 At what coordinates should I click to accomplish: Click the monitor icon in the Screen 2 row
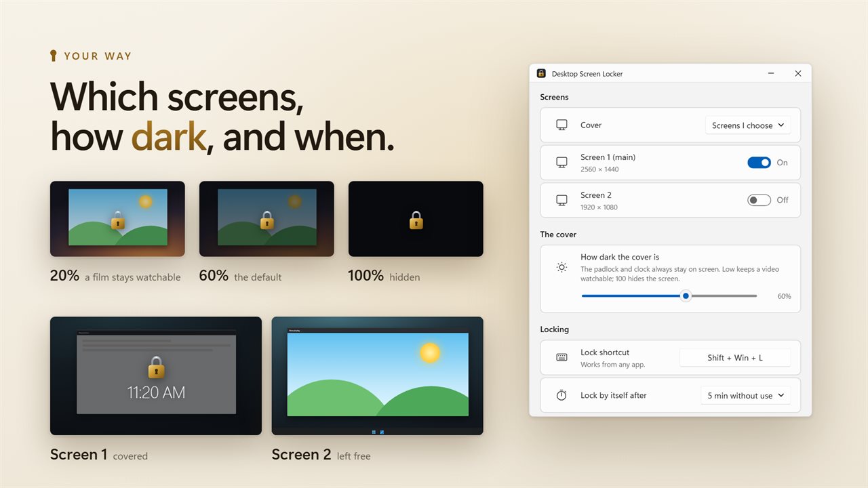(561, 200)
